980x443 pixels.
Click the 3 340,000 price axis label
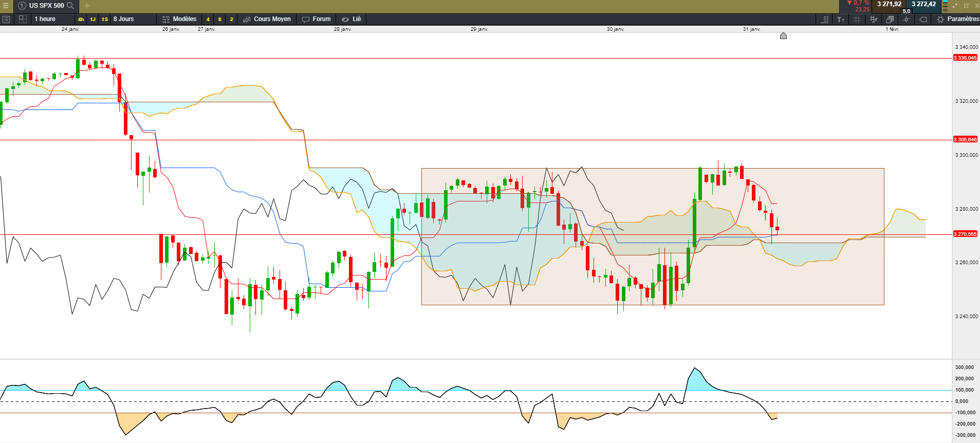[x=967, y=47]
